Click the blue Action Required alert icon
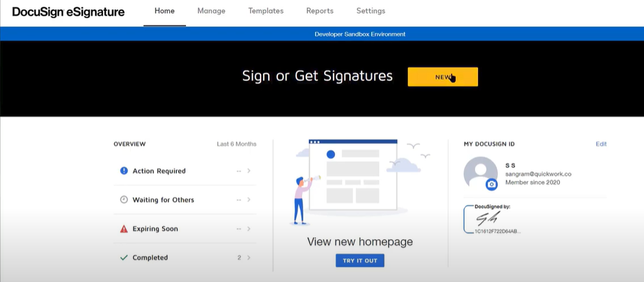644x282 pixels. point(124,170)
